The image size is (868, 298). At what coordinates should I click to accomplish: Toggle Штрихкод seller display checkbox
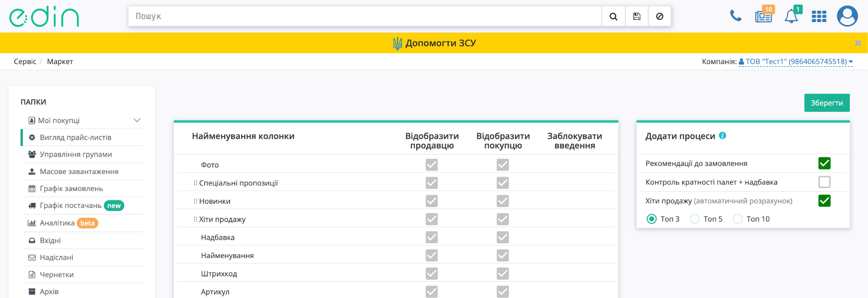(x=432, y=273)
